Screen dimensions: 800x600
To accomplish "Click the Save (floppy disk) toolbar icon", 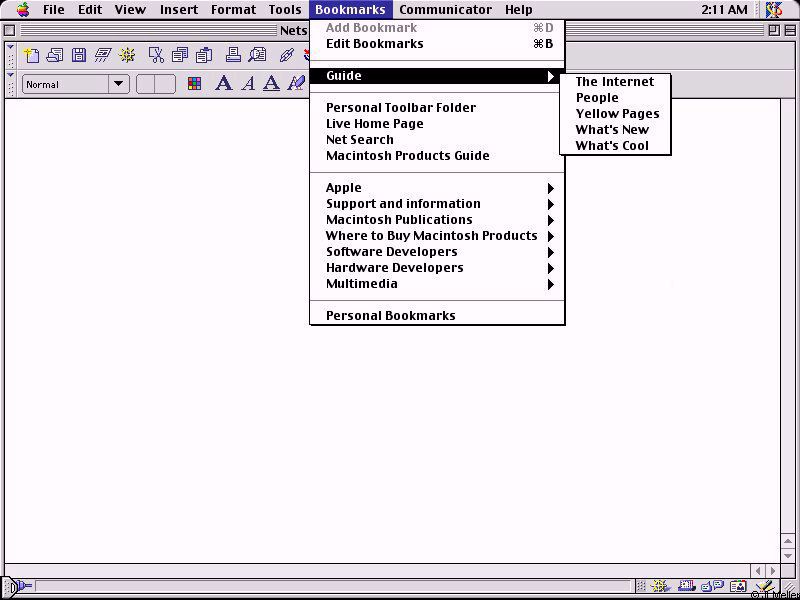I will (79, 55).
